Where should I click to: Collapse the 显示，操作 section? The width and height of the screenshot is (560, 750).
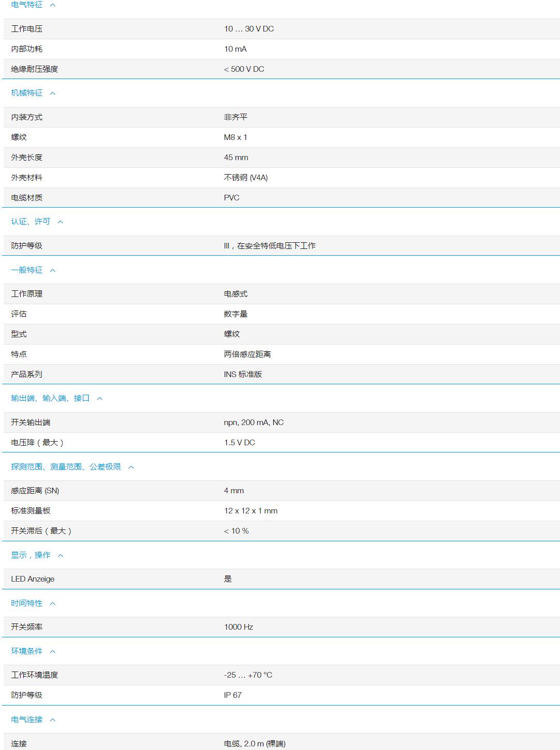tap(61, 555)
